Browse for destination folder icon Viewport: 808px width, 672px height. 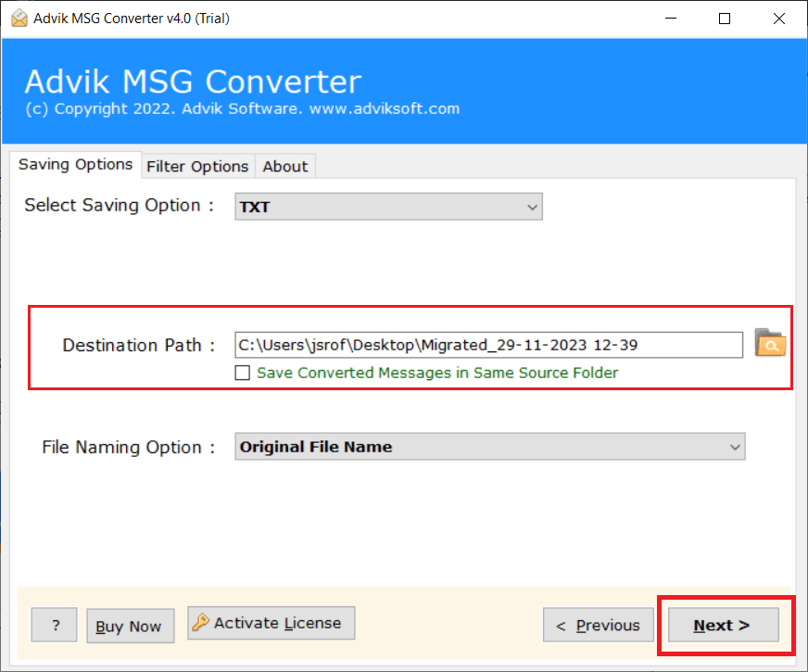click(770, 343)
